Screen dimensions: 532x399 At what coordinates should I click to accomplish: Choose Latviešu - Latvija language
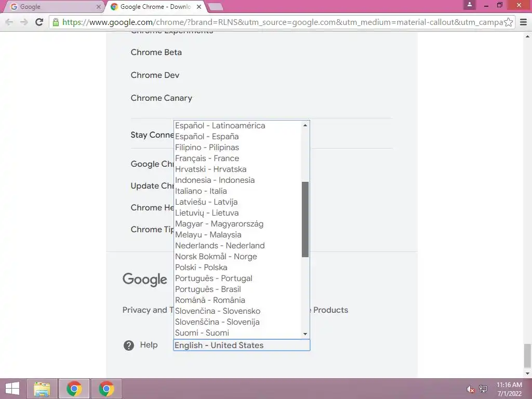coord(237,202)
